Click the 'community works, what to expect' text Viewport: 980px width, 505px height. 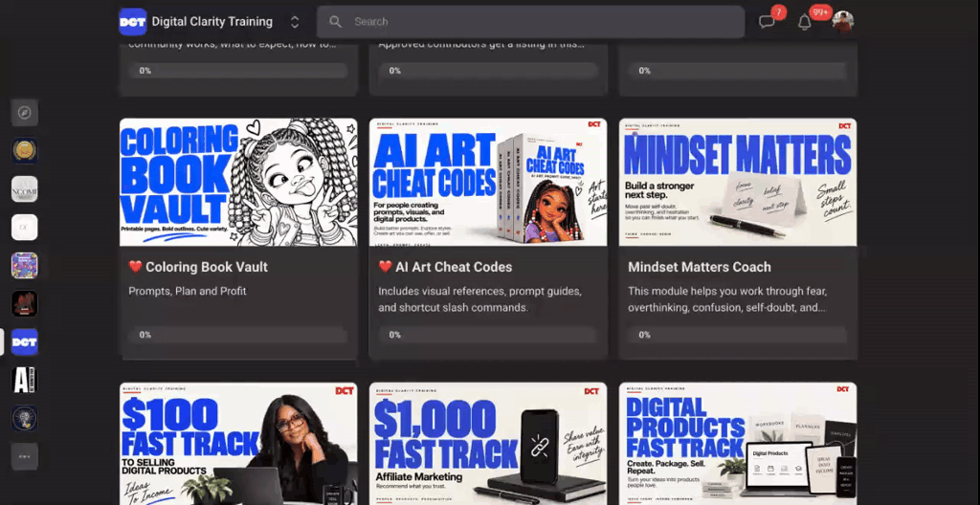tap(233, 45)
